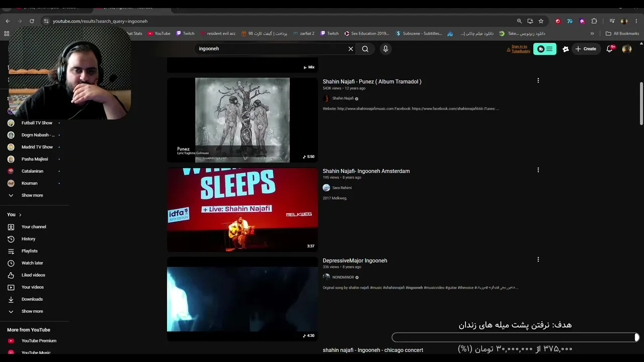Open more options for Ingooneh Amsterdam video
Screen dimensions: 644x362
538,170
